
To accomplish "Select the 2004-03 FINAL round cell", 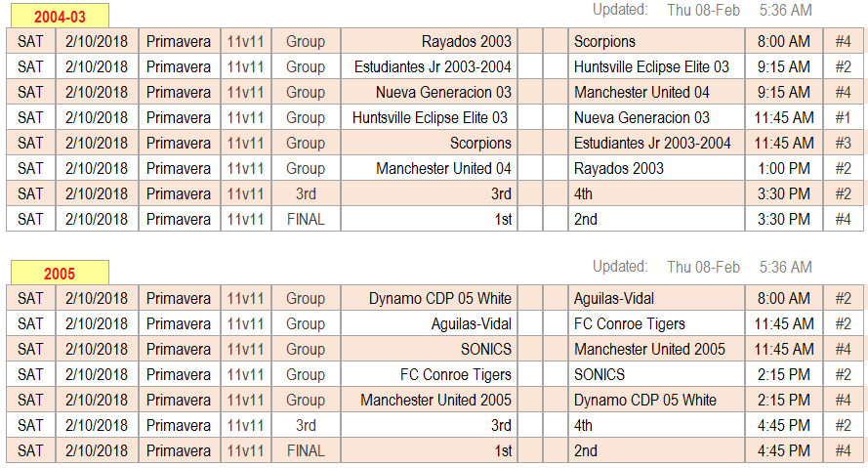I will [x=306, y=220].
